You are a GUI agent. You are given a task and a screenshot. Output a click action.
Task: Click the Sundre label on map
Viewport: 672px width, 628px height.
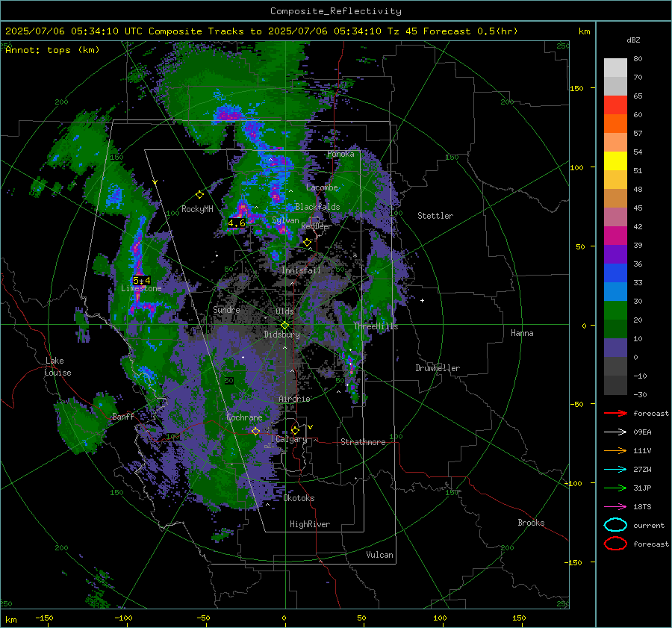click(226, 309)
